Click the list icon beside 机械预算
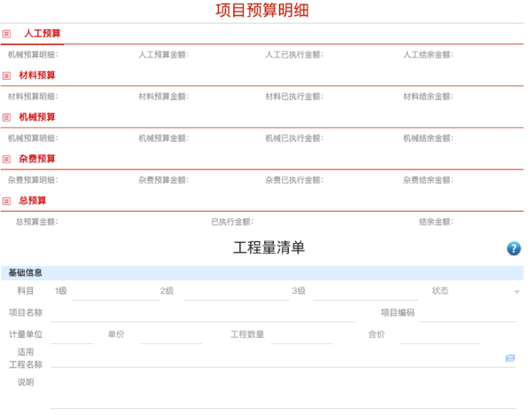Viewport: 532px width, 416px height. 6,117
